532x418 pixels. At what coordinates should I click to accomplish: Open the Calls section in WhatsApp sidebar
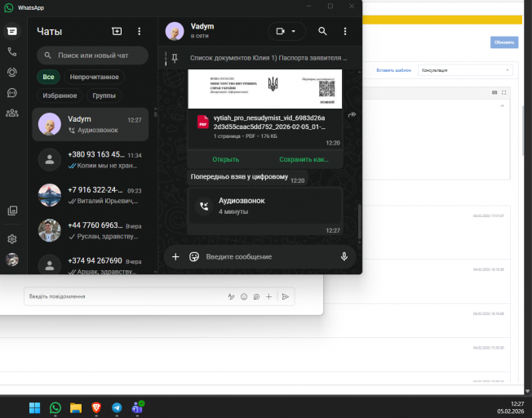12,52
